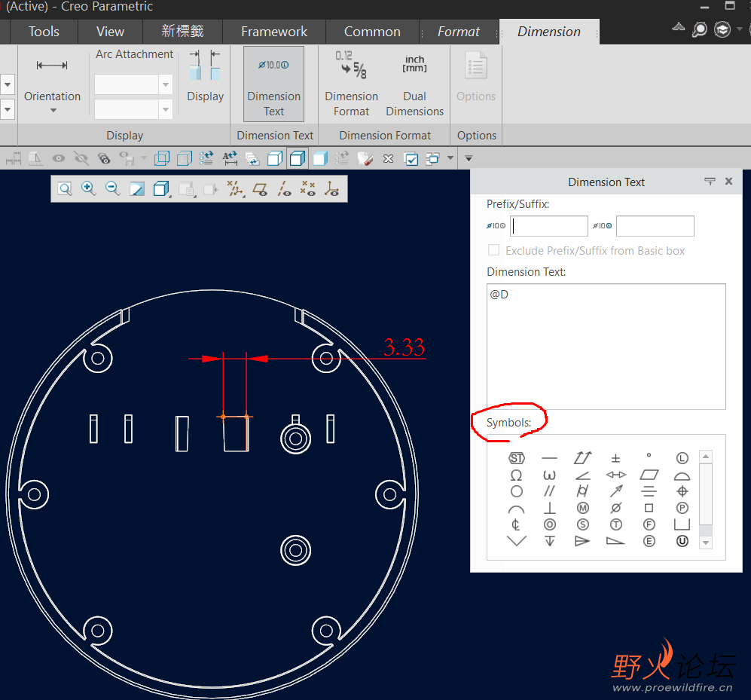The image size is (751, 700).
Task: Click the update list arrows icon
Action: [x=206, y=158]
